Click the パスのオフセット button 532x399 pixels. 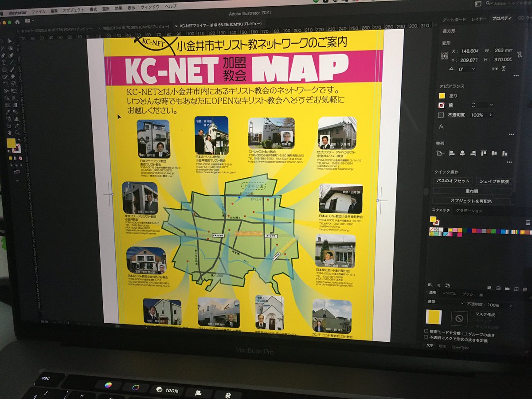pyautogui.click(x=453, y=181)
